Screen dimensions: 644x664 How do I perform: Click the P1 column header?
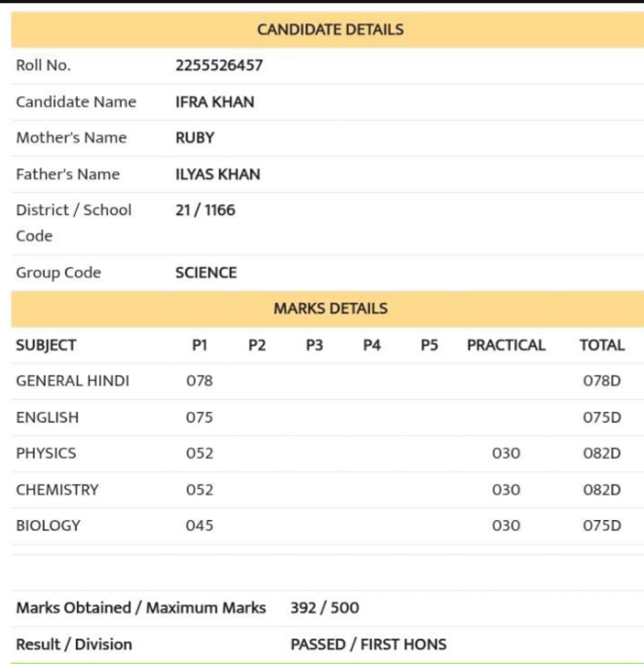click(x=200, y=346)
